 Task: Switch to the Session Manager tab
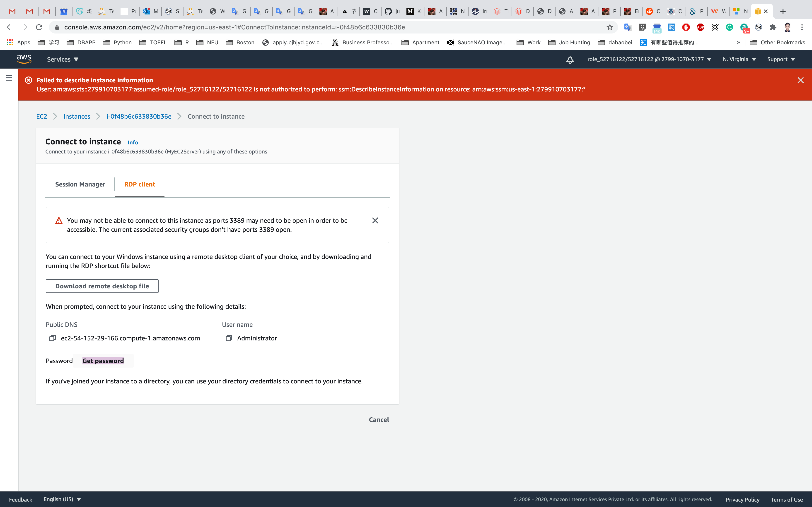[x=80, y=184]
